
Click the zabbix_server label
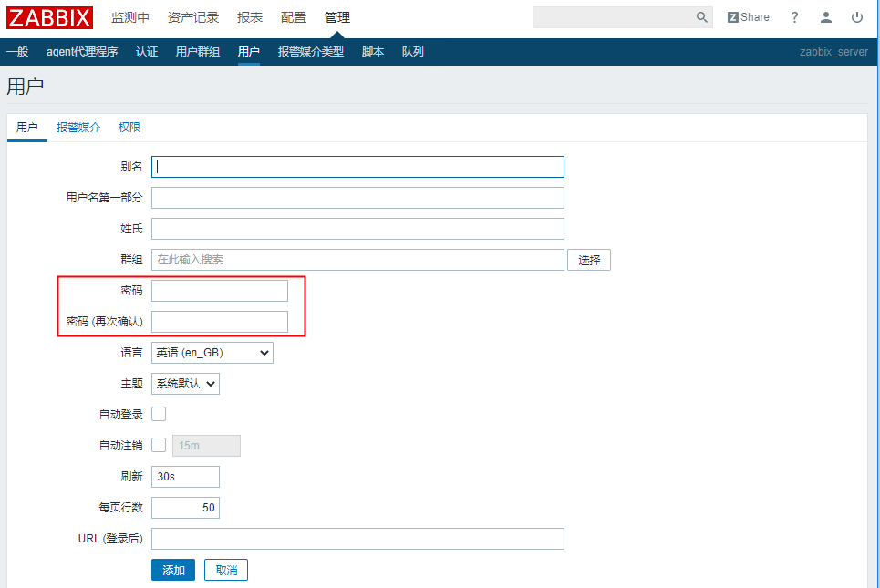tap(833, 52)
